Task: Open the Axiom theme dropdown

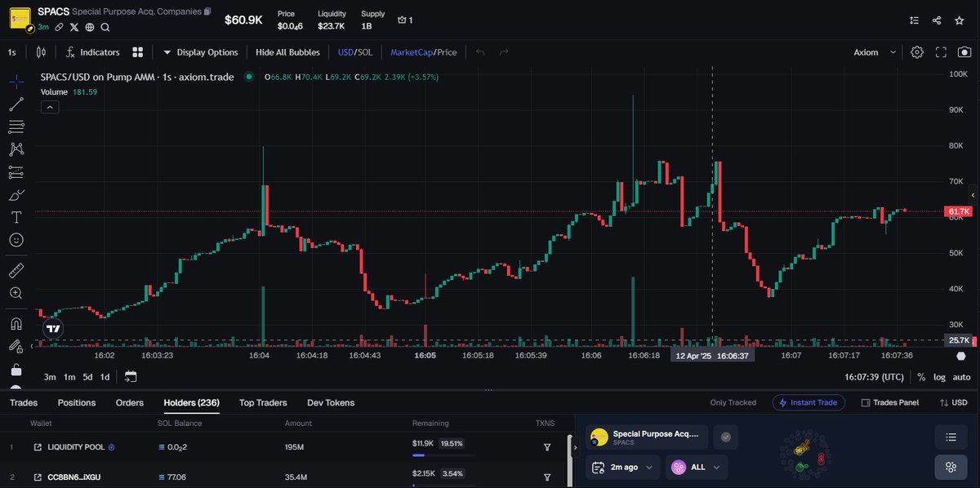Action: point(875,52)
